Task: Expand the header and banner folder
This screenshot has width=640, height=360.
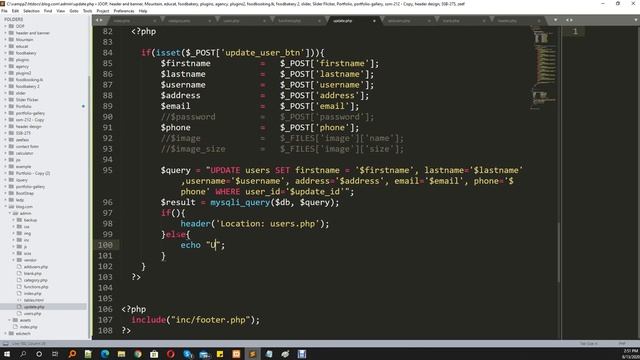Action: point(6,33)
